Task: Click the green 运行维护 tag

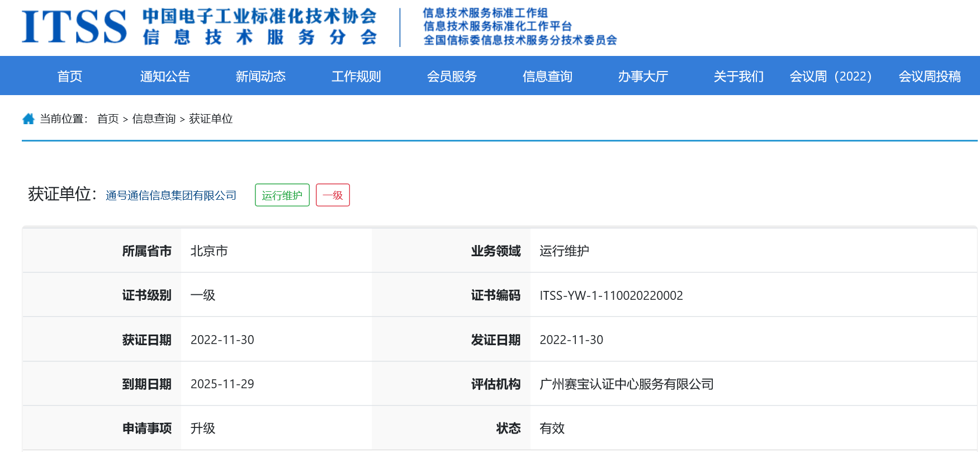Action: [282, 195]
